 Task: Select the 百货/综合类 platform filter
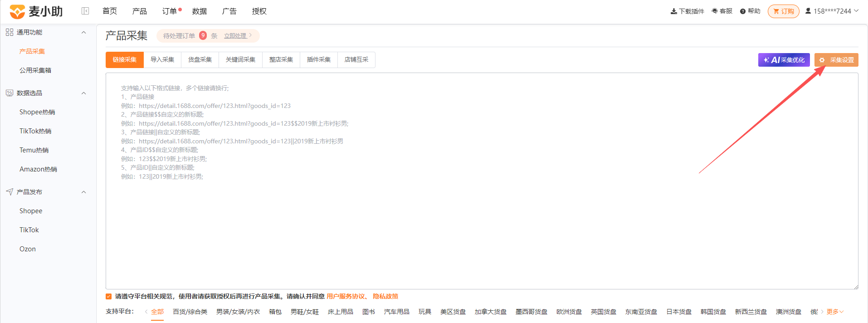click(x=190, y=312)
